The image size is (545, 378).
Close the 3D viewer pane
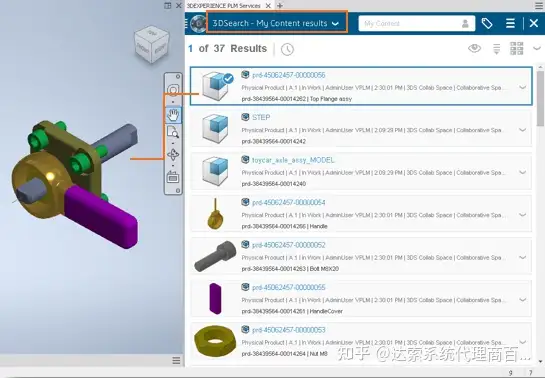coord(179,6)
